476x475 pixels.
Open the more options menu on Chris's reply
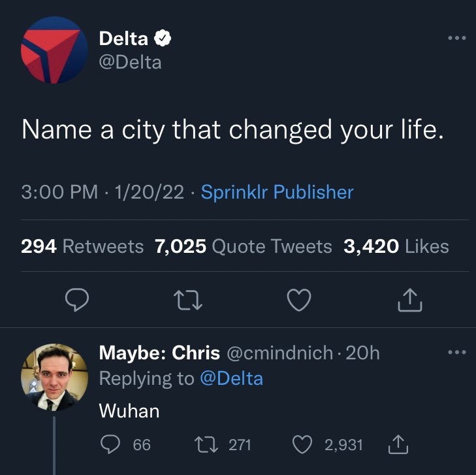coord(457,352)
